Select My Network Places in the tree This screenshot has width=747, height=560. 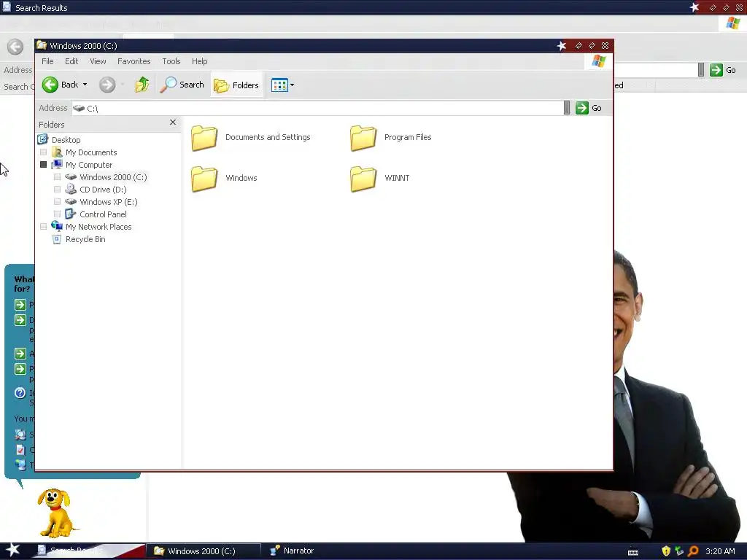tap(98, 227)
